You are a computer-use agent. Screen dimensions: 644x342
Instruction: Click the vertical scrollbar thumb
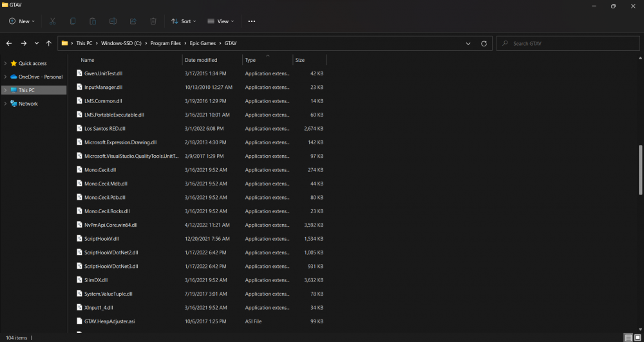(x=640, y=169)
